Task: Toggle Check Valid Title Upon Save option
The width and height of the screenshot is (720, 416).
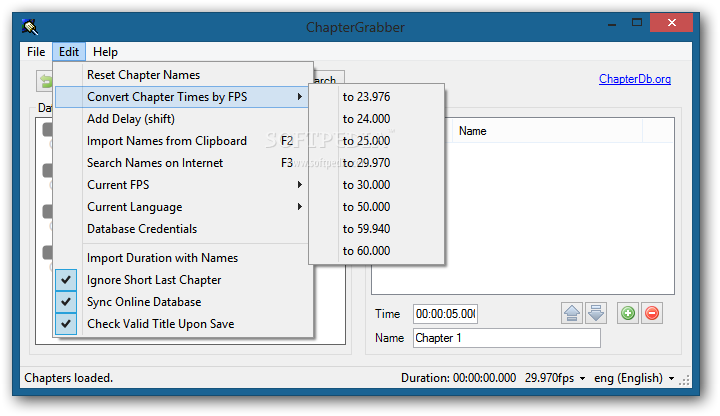Action: point(184,324)
